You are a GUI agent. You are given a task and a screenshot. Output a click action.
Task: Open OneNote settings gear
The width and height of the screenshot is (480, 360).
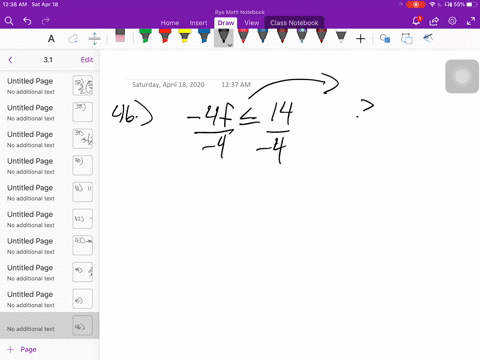pos(452,21)
